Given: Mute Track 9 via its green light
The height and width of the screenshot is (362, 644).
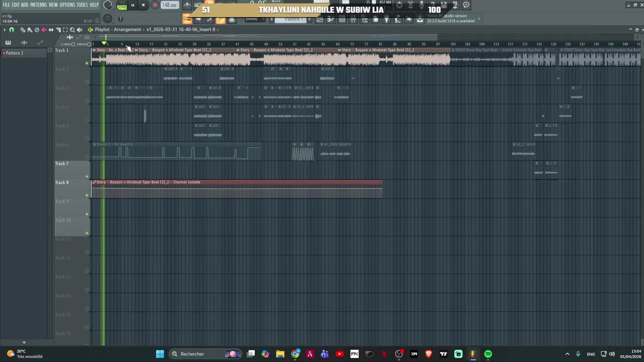Looking at the screenshot, I should point(87,214).
